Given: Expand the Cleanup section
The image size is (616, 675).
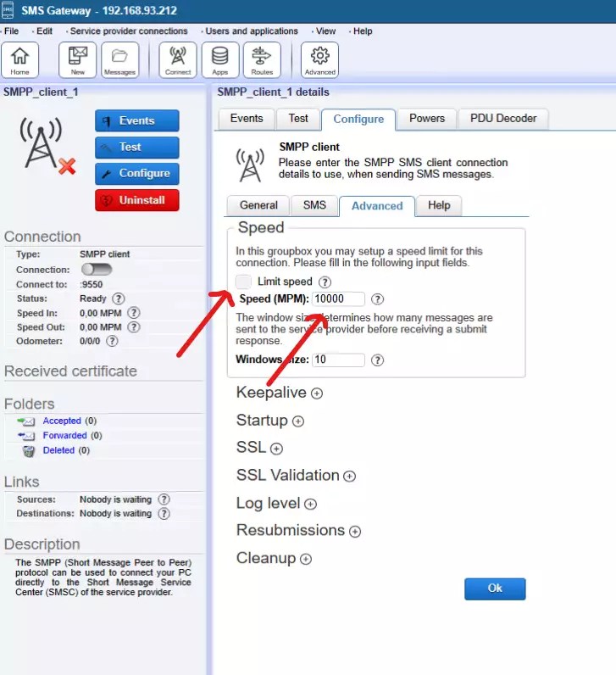Looking at the screenshot, I should click(306, 559).
